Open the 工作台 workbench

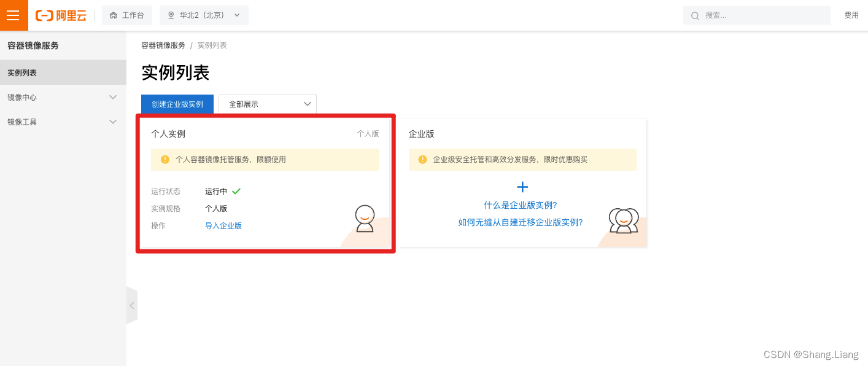click(x=127, y=15)
